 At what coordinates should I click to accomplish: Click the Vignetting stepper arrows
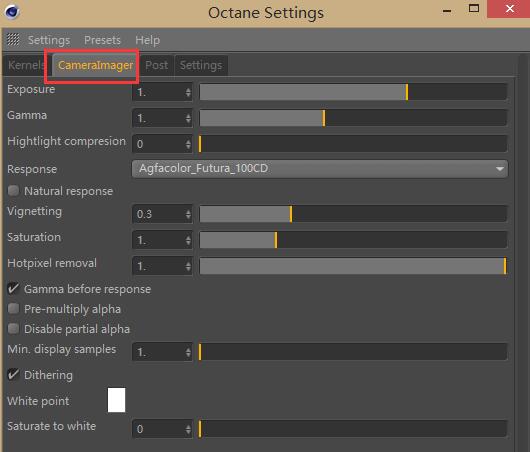(188, 214)
